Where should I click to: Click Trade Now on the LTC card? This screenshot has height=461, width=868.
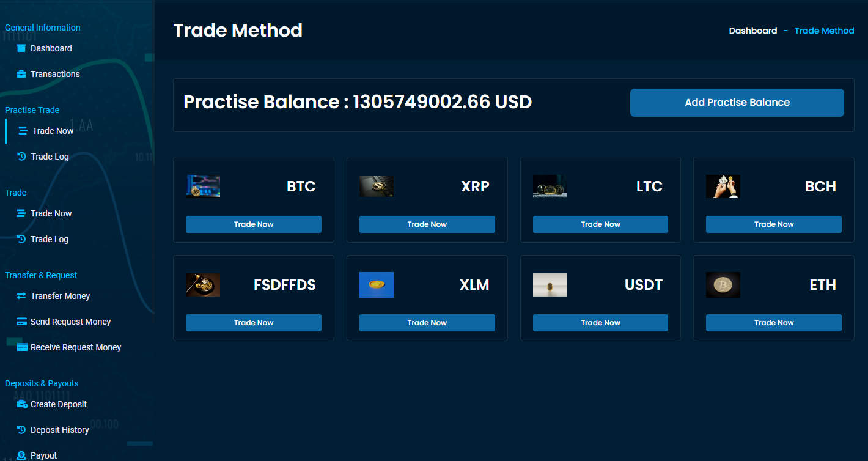click(600, 224)
